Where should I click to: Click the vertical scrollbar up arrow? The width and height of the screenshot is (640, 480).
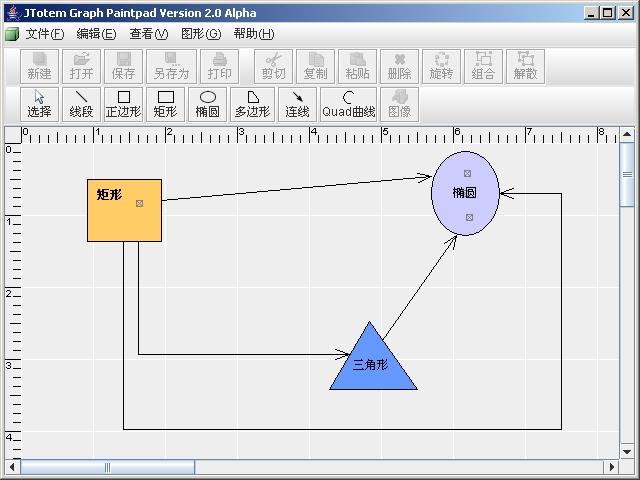pyautogui.click(x=627, y=134)
